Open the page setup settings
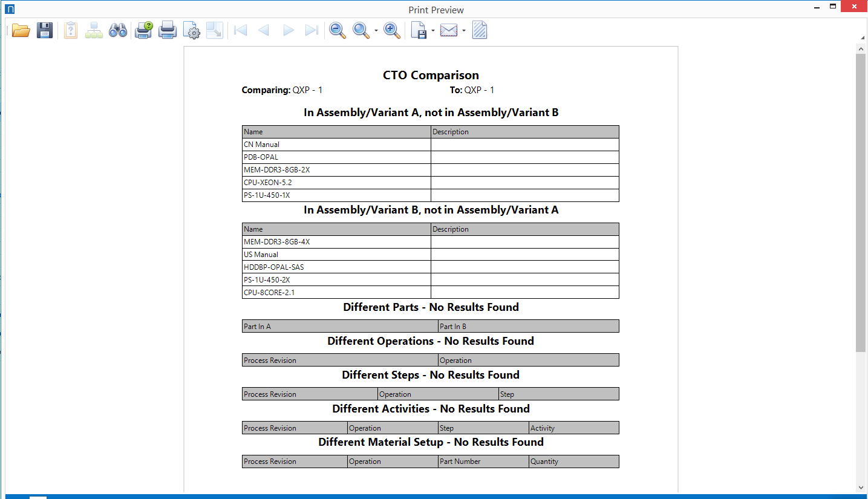 pos(192,30)
